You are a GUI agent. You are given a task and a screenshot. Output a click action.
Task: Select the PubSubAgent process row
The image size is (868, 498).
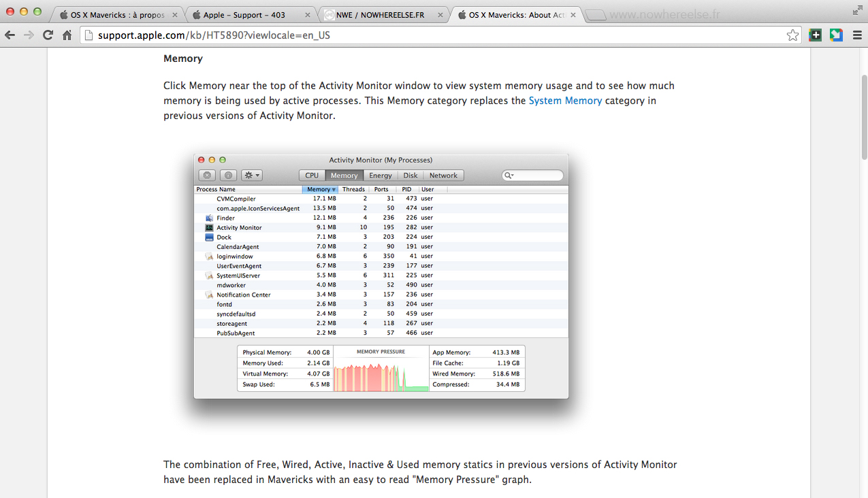click(381, 333)
